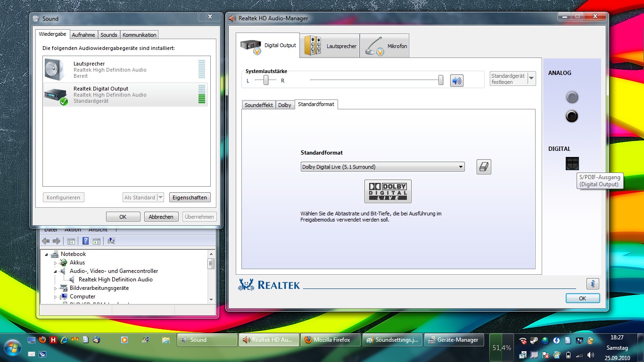Click the gray analog jack connector

tap(572, 98)
